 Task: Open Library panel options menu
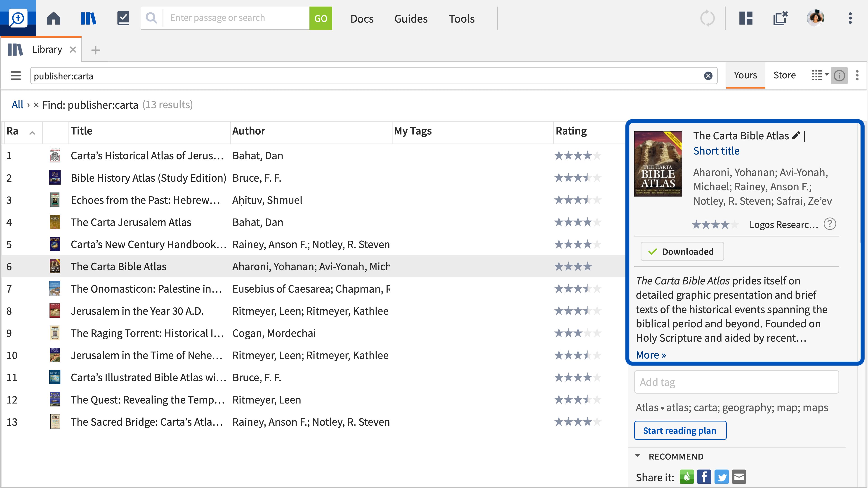pyautogui.click(x=857, y=75)
